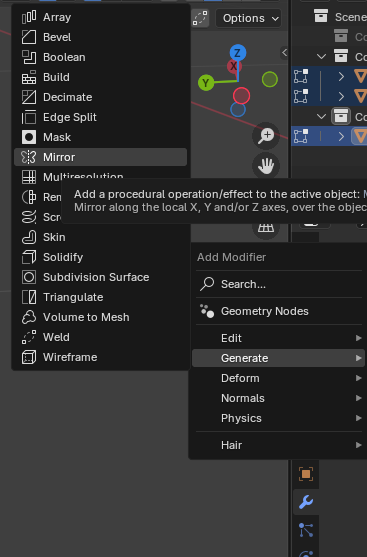
Task: Collapse the highlighted collection in the outliner
Action: [x=321, y=116]
